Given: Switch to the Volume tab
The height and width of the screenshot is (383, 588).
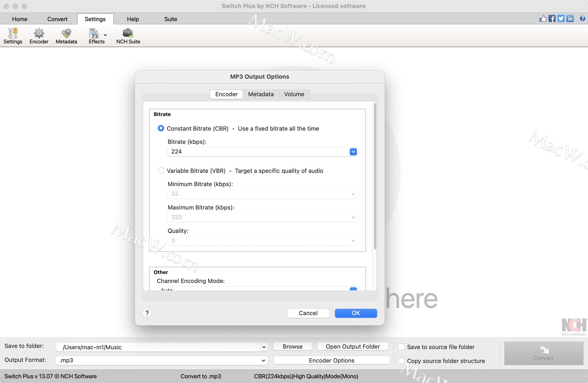Looking at the screenshot, I should (294, 94).
